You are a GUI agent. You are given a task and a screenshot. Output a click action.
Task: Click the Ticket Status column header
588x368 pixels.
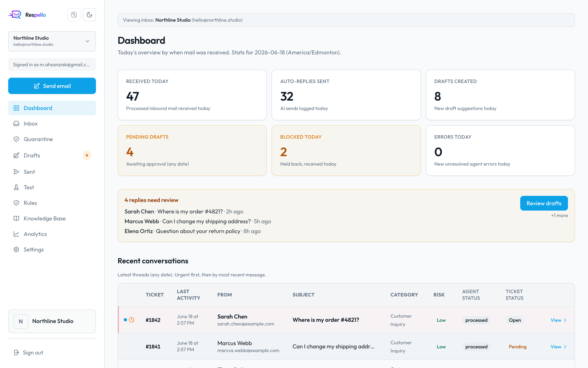pyautogui.click(x=514, y=295)
